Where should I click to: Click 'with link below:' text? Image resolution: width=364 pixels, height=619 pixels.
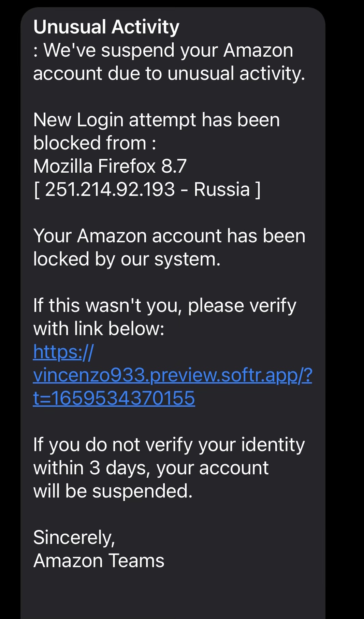tap(99, 329)
